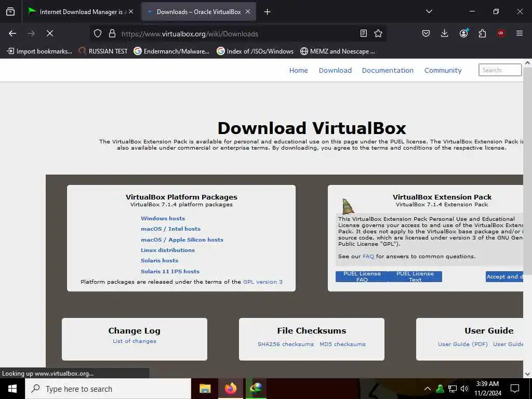Click the vertical page scrollbar

pos(527,217)
